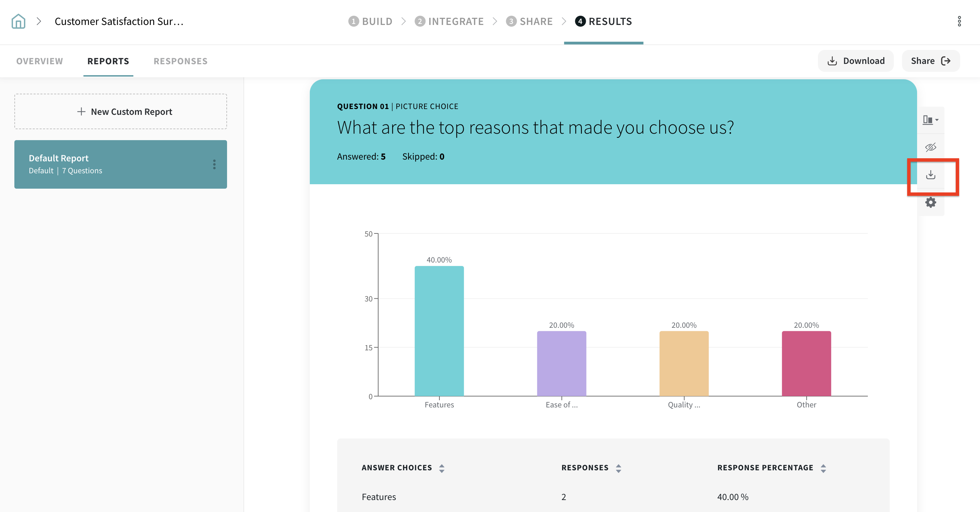Click the Share button

(930, 61)
